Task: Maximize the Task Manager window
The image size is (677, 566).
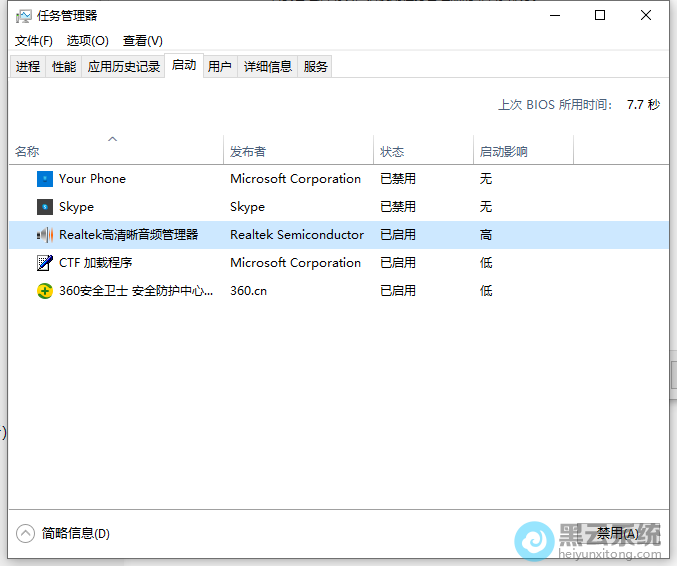Action: pos(600,15)
